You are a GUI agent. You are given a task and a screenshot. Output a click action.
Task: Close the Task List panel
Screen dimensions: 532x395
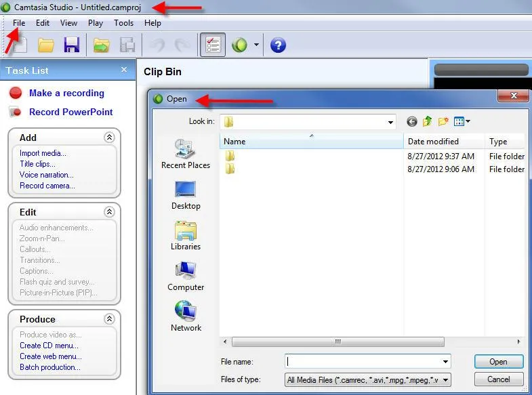pos(124,70)
